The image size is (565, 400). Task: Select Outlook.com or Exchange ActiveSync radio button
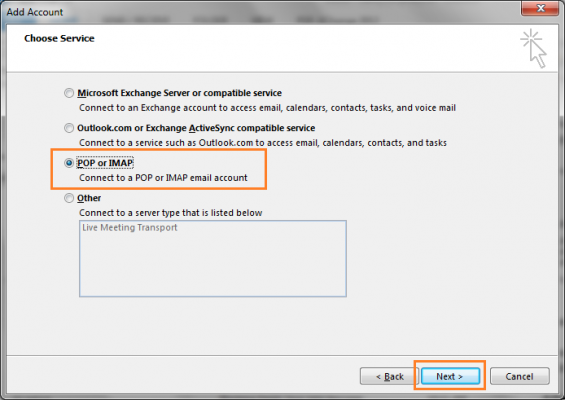[69, 128]
